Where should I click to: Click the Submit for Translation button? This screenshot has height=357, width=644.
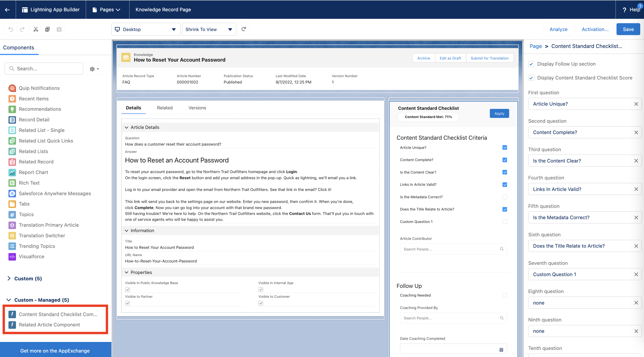point(489,58)
